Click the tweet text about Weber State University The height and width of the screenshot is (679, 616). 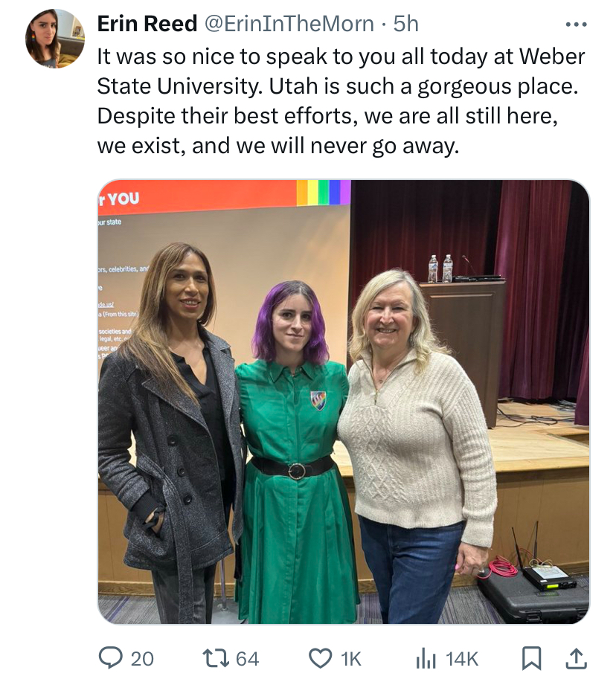[341, 100]
